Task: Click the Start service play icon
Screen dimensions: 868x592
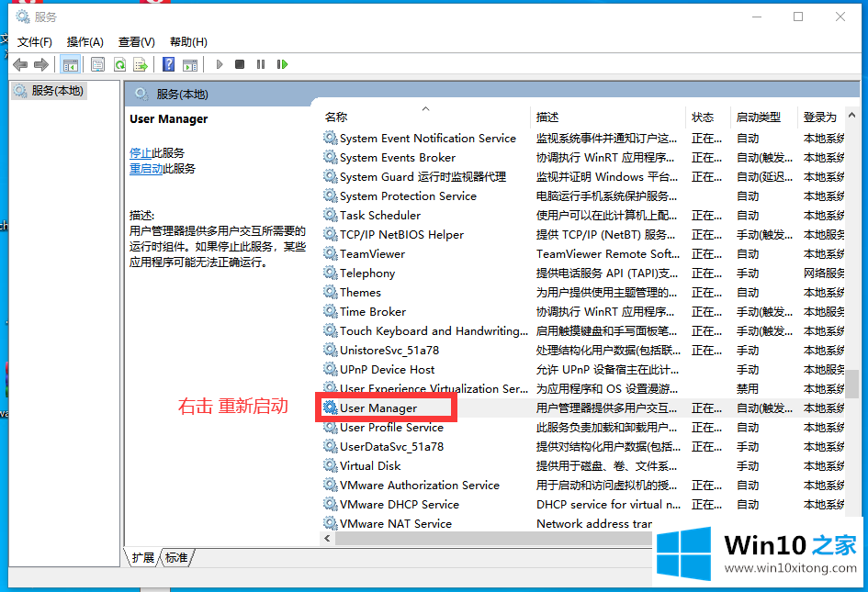Action: [x=220, y=65]
